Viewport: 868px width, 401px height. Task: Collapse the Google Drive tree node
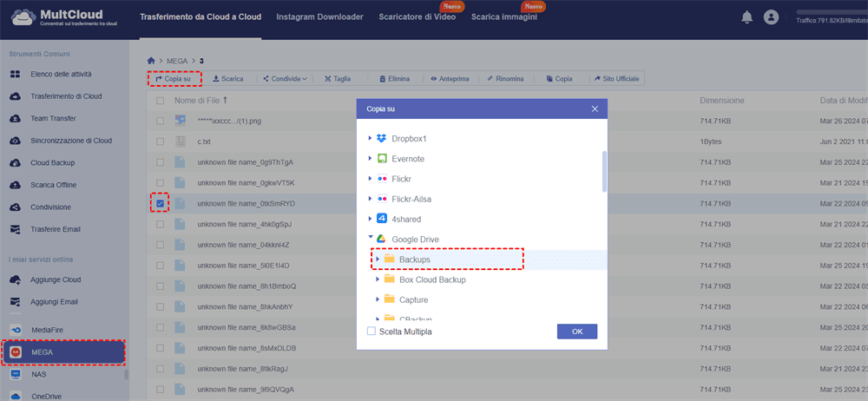tap(370, 238)
